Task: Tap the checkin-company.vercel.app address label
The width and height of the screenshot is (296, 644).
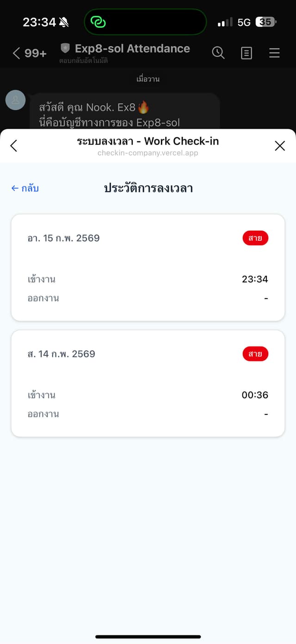Action: click(148, 153)
